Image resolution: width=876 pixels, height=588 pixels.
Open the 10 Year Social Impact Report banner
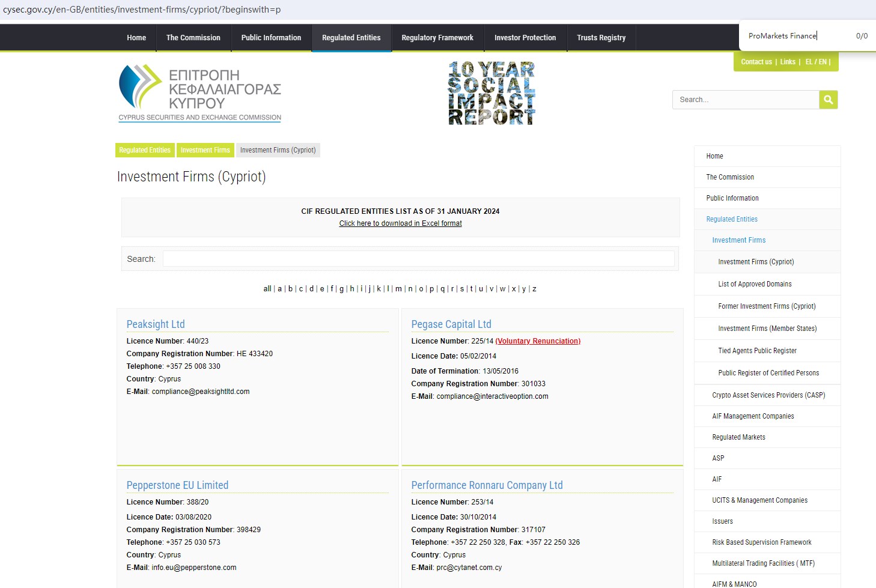point(491,93)
